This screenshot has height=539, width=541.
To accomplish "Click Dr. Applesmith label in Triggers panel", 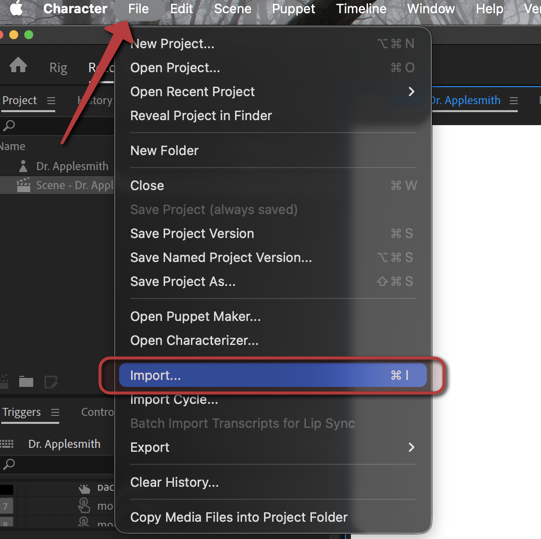I will point(64,444).
